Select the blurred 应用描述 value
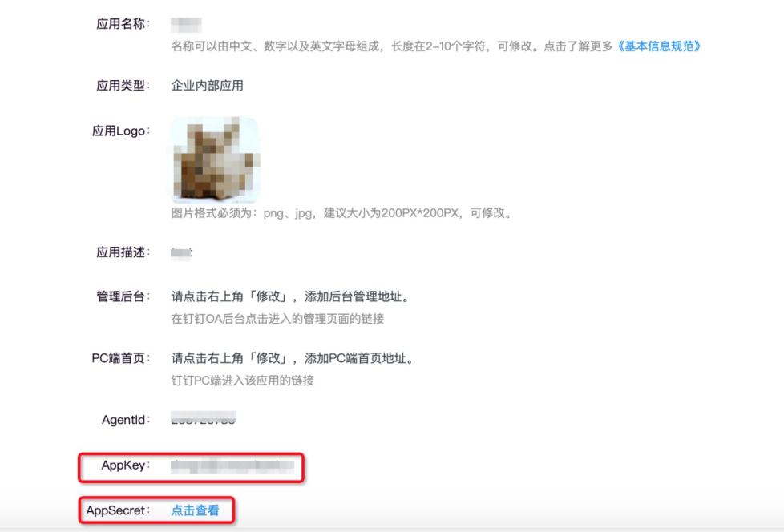The image size is (784, 532). click(x=182, y=252)
